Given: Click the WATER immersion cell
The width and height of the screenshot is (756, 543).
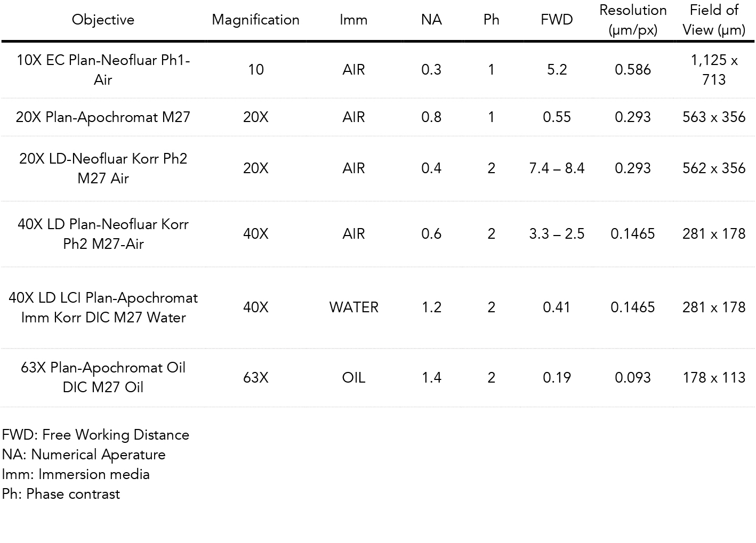Looking at the screenshot, I should coord(353,307).
